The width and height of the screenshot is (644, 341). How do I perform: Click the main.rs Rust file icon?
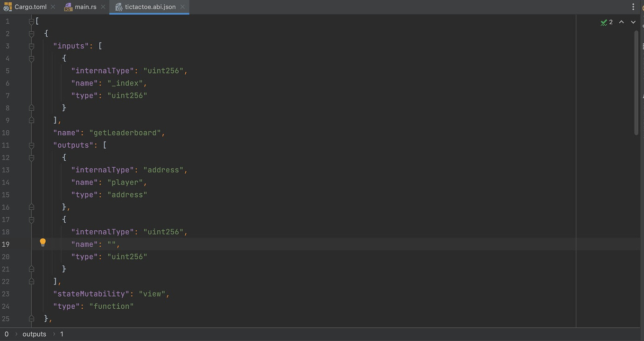coord(68,7)
